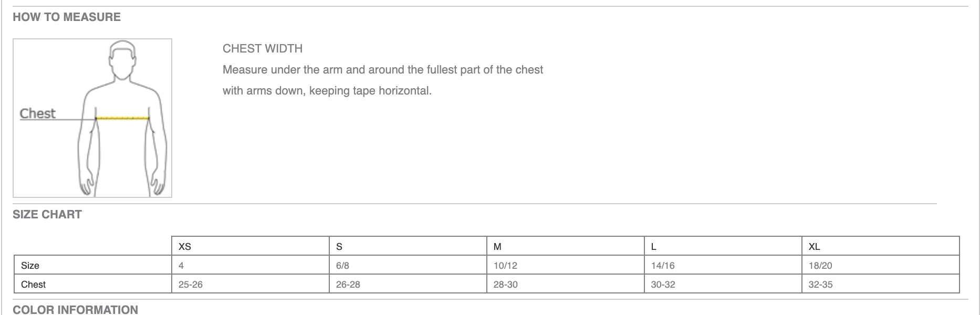
Task: Select the 10/12 size cell
Action: click(x=505, y=266)
